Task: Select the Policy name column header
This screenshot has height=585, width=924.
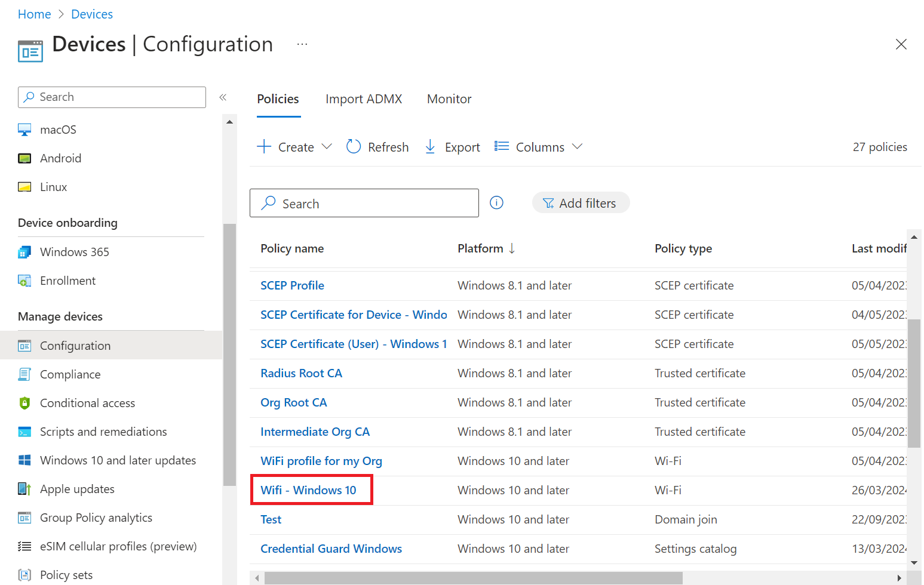Action: (292, 248)
